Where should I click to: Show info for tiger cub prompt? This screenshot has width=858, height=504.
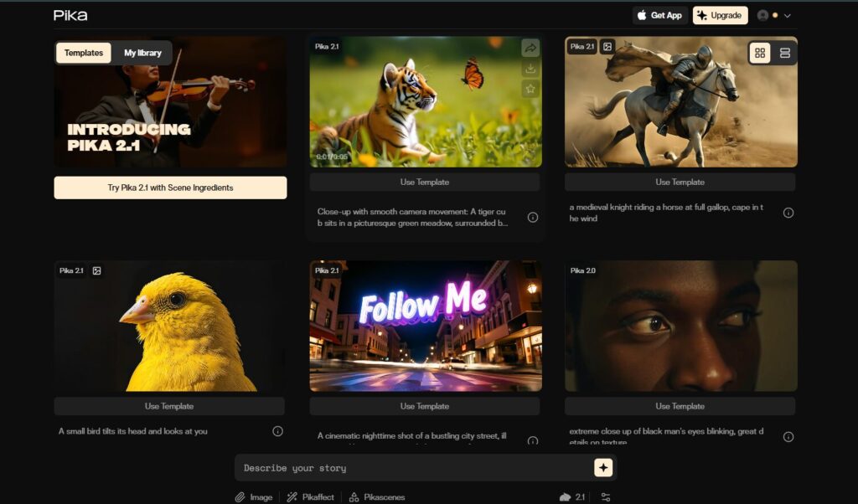coord(532,218)
